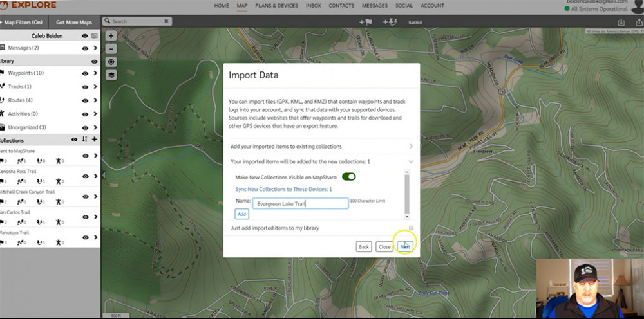
Task: Open the ACCOUNT tab
Action: click(432, 6)
